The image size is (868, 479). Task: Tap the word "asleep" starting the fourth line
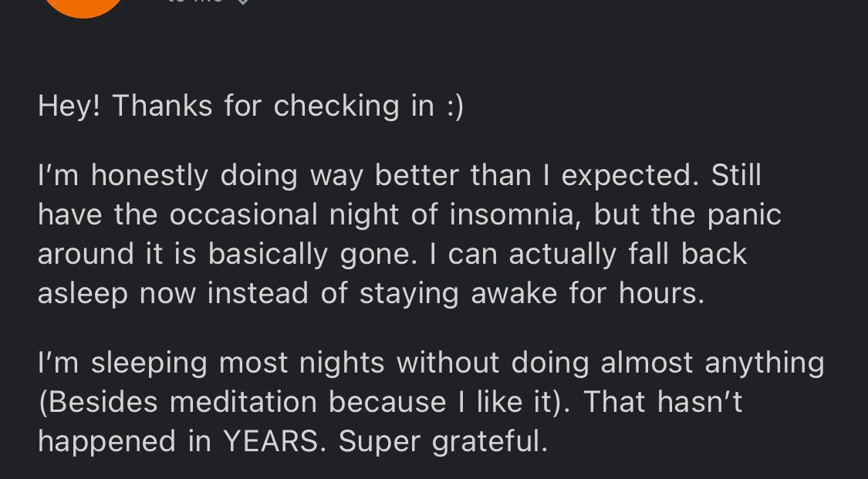(x=83, y=294)
